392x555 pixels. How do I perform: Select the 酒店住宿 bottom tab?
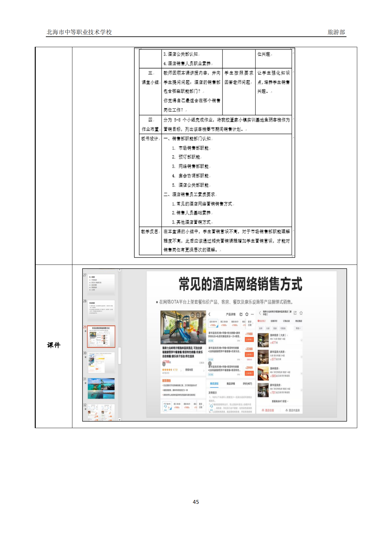tap(268, 410)
